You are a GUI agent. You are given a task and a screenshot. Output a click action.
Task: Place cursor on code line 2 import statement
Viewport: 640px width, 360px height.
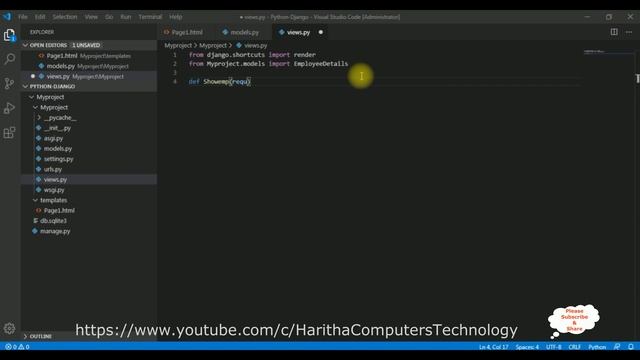269,64
